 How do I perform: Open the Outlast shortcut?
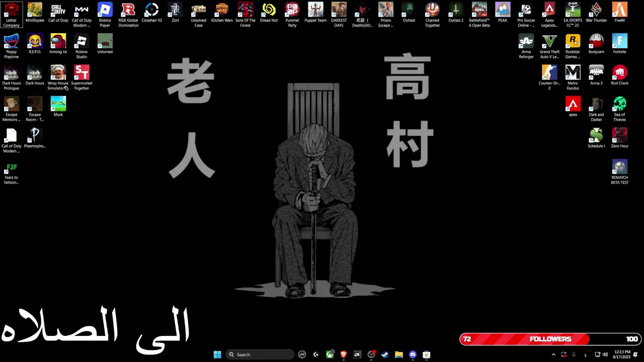pos(409,13)
